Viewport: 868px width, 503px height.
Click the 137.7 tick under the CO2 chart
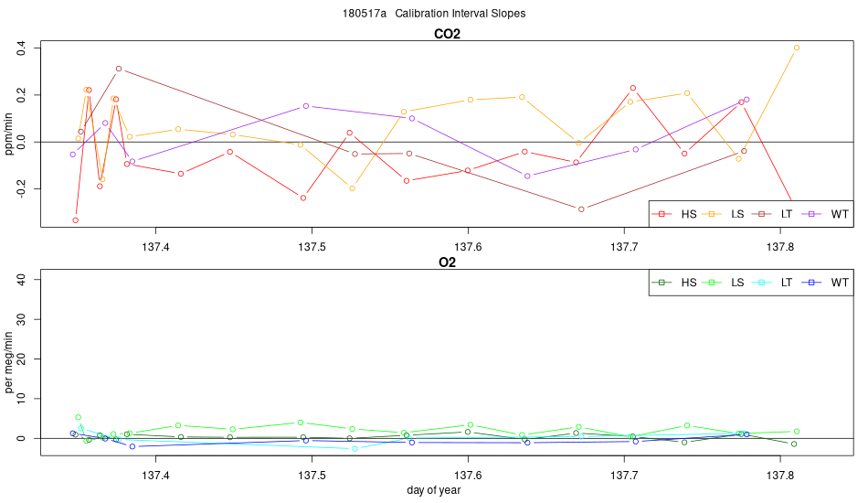pos(624,247)
